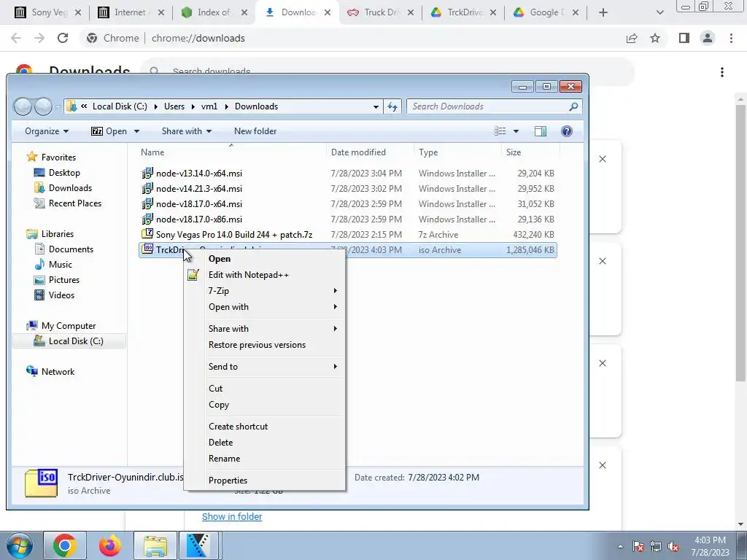Image resolution: width=747 pixels, height=560 pixels.
Task: Open the change view dropdown arrow
Action: pyautogui.click(x=516, y=131)
